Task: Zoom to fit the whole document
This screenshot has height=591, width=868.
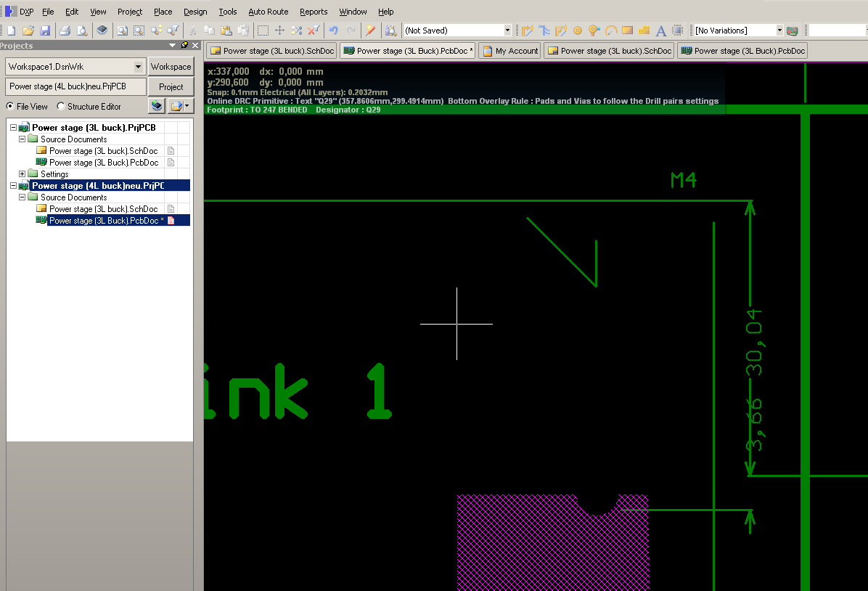Action: (x=123, y=30)
